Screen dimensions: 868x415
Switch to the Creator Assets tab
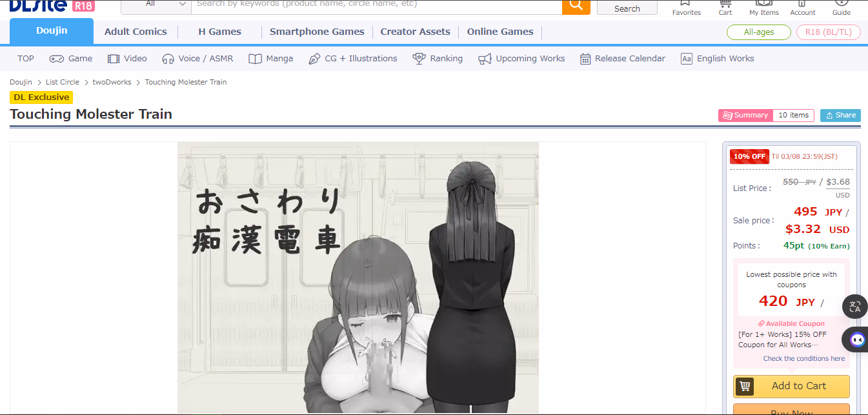coord(416,32)
